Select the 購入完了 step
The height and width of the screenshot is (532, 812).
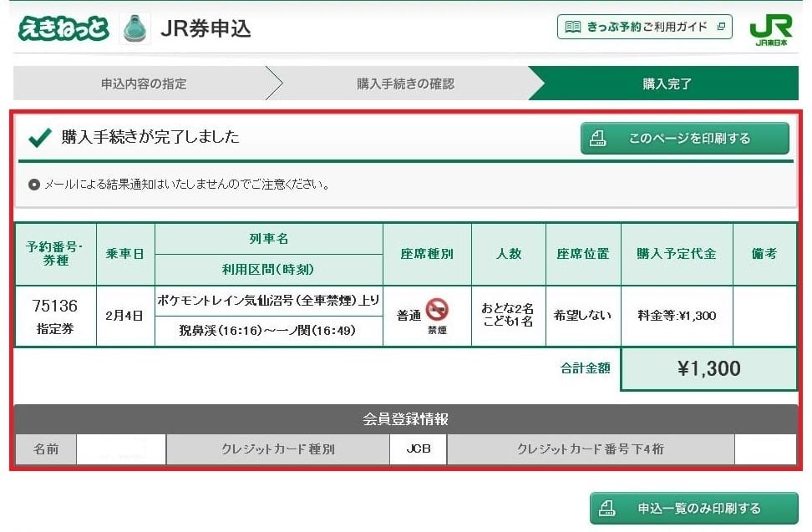[666, 84]
